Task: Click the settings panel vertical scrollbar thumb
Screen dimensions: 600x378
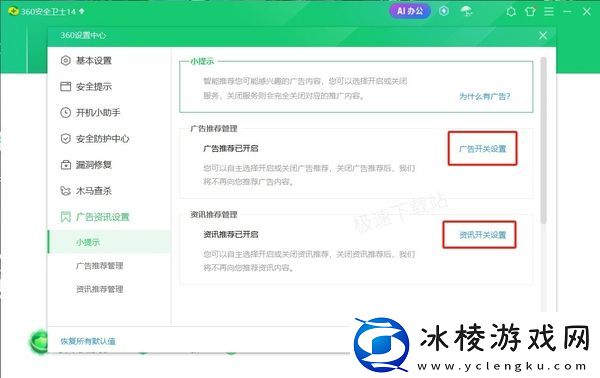Action: coord(544,140)
